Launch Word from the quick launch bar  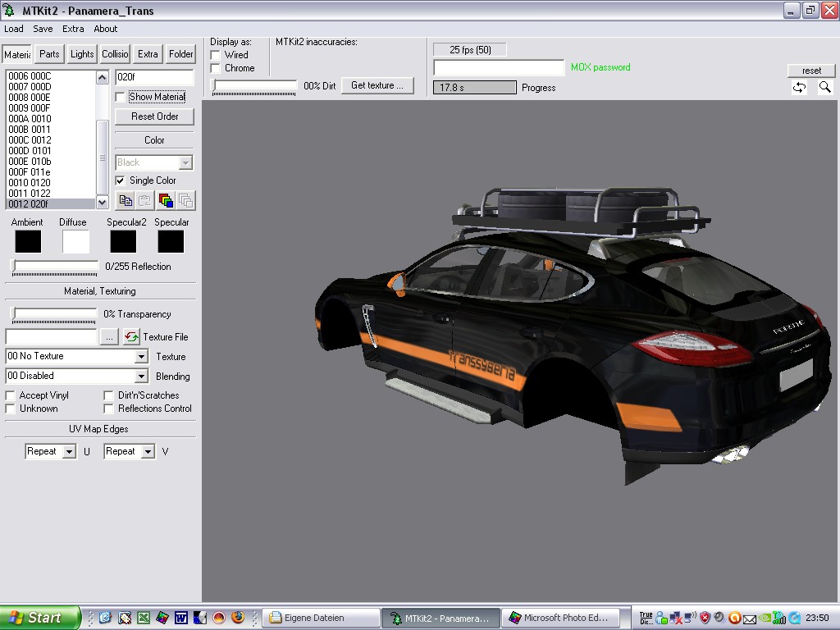[181, 618]
